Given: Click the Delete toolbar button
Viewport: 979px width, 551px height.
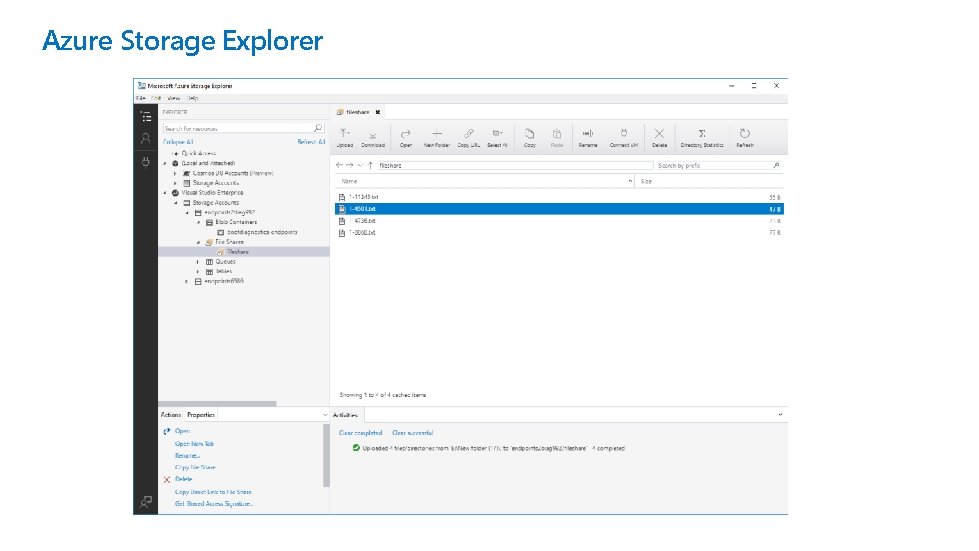Looking at the screenshot, I should click(x=659, y=138).
